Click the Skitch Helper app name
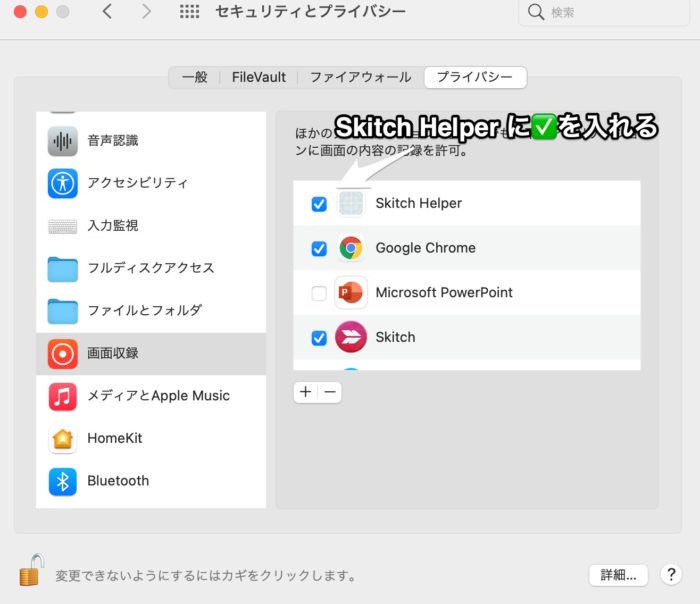 (419, 203)
